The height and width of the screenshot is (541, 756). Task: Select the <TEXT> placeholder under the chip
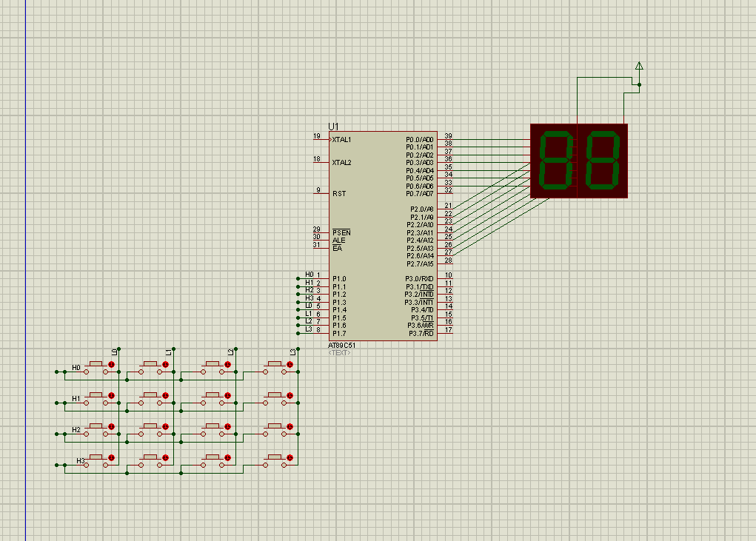point(339,353)
